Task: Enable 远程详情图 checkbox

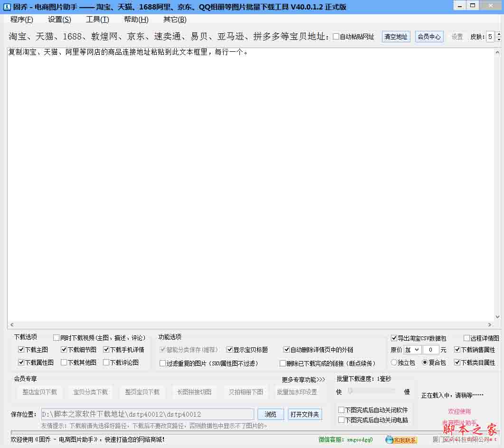Action: coord(466,338)
